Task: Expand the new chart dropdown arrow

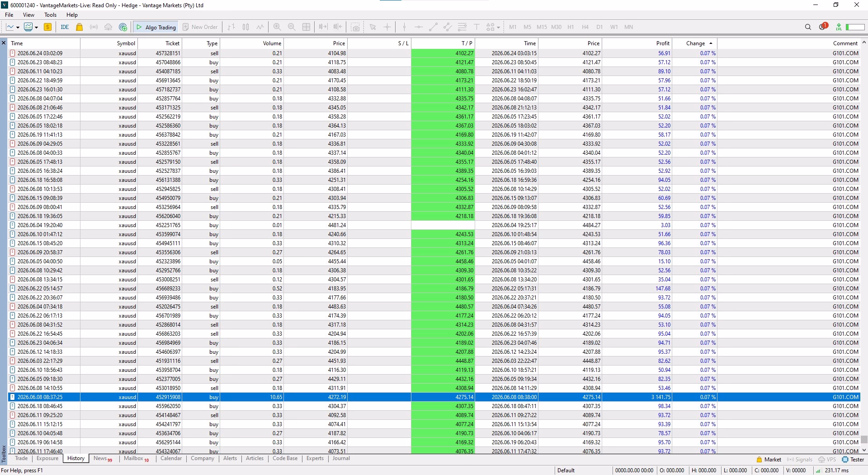Action: tap(18, 28)
